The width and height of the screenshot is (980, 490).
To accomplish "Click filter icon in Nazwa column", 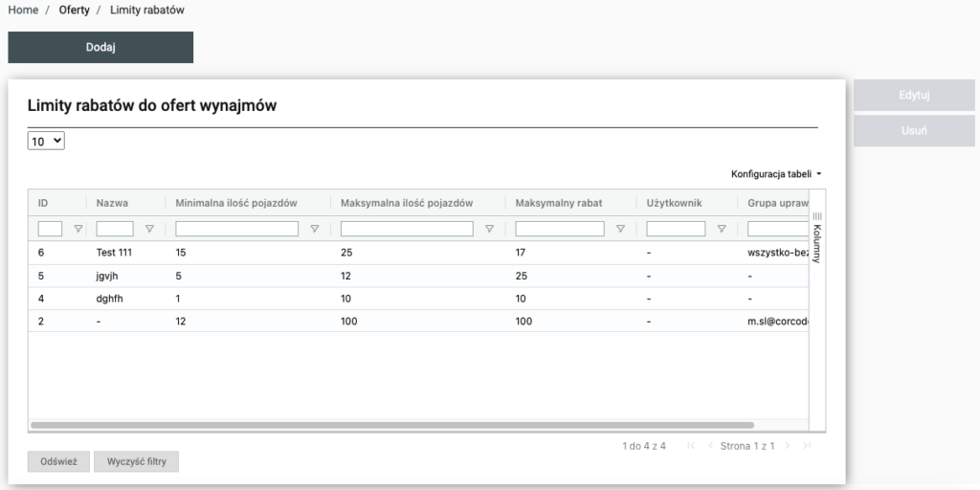I will pos(149,229).
